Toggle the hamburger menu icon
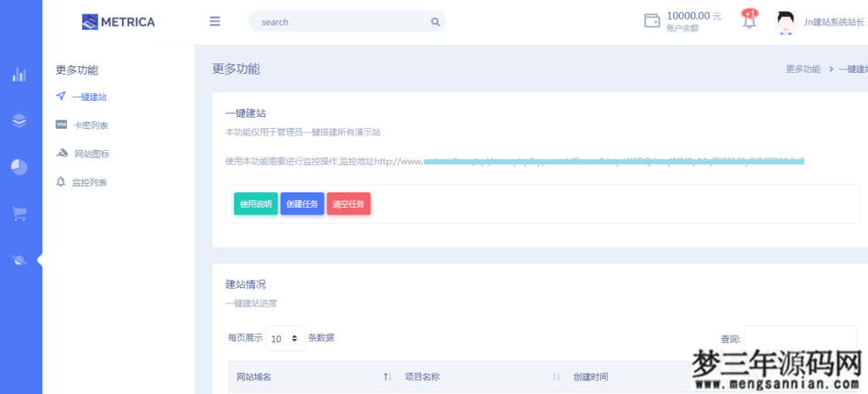This screenshot has height=394, width=868. point(214,21)
